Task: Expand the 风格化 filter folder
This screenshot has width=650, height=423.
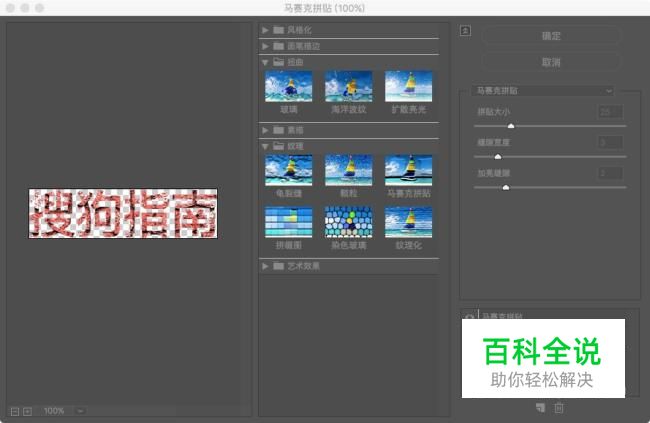Action: coord(265,30)
